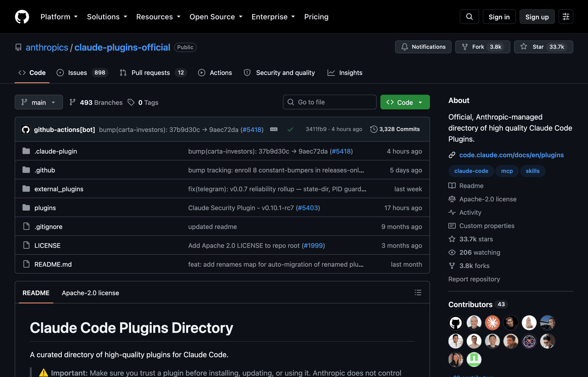Click the star icon in Star button

[x=524, y=47]
